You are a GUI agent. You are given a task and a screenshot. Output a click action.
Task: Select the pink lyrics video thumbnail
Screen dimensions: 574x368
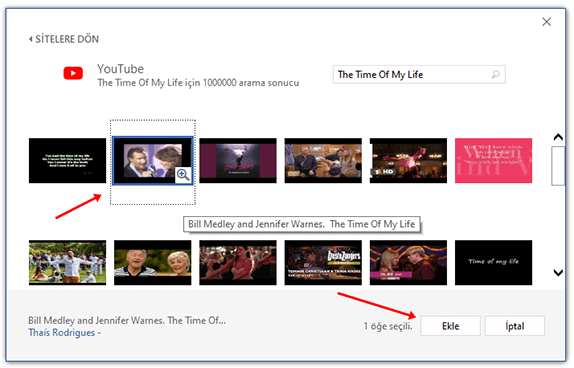coord(493,160)
